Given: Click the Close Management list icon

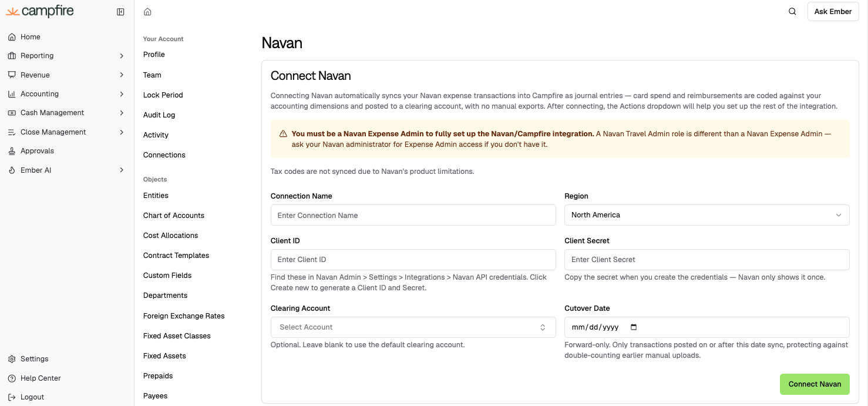Looking at the screenshot, I should [12, 132].
